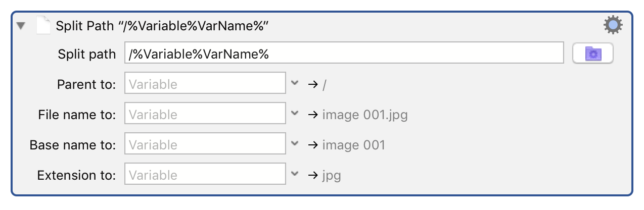The width and height of the screenshot is (644, 210).
Task: Collapse the Split Path action disclosure triangle
Action: pyautogui.click(x=21, y=25)
